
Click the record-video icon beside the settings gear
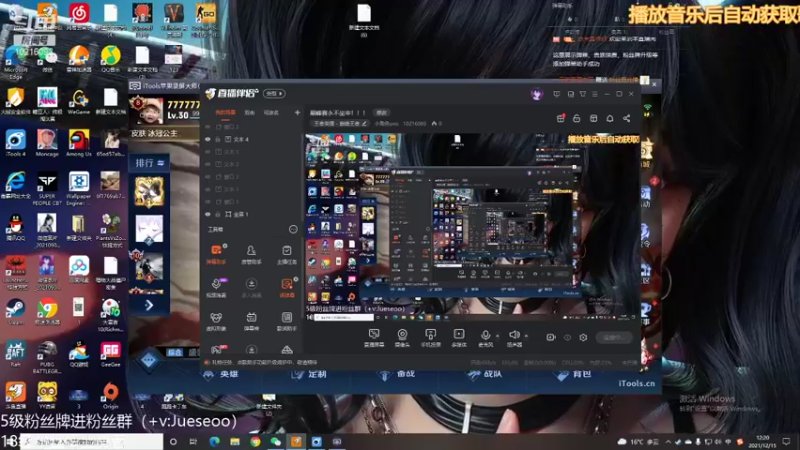click(551, 337)
